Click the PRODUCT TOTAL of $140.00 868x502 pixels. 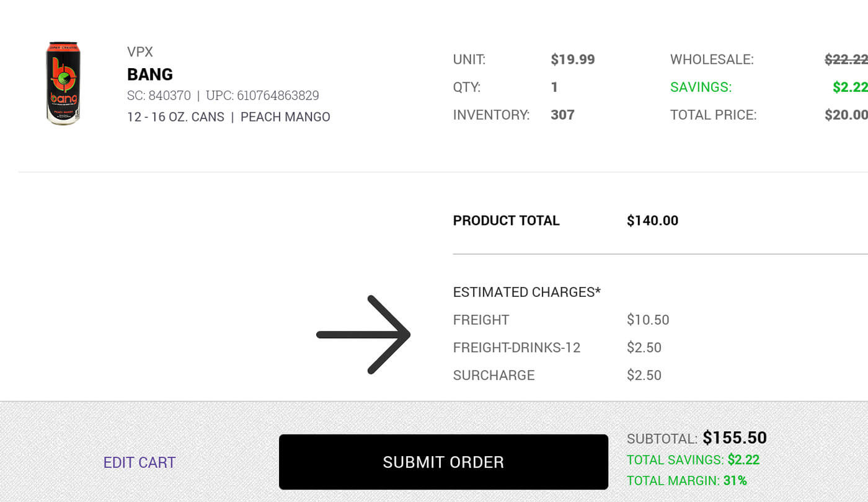652,220
